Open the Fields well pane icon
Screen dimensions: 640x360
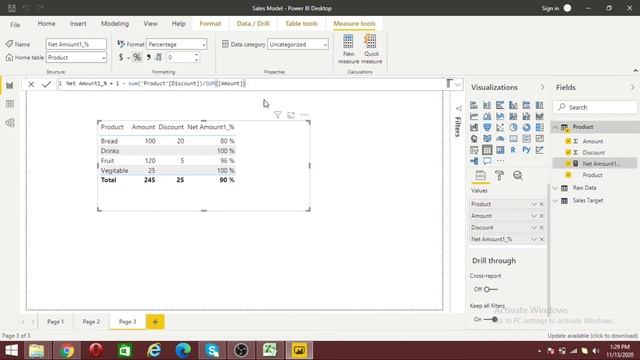(480, 176)
